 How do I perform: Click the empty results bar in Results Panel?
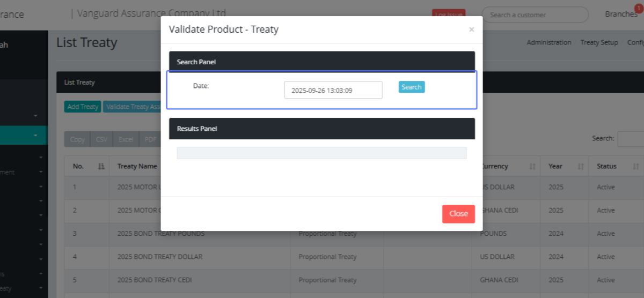(x=321, y=153)
